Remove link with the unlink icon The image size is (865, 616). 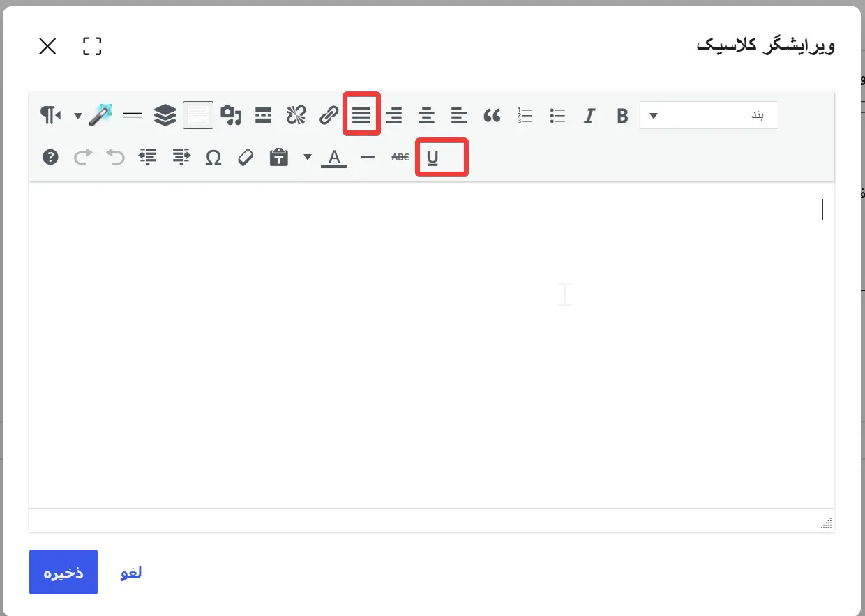tap(296, 116)
